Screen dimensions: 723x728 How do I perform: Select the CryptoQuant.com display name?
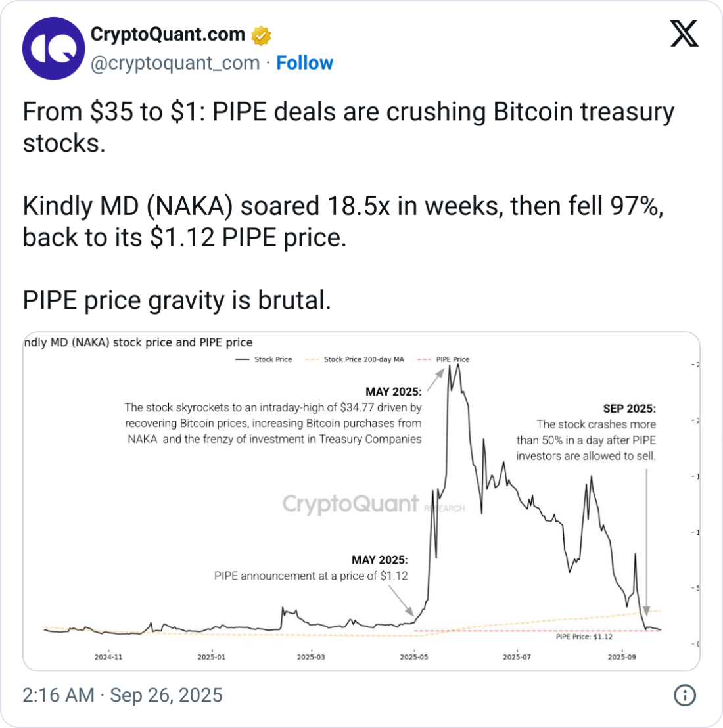[x=168, y=34]
